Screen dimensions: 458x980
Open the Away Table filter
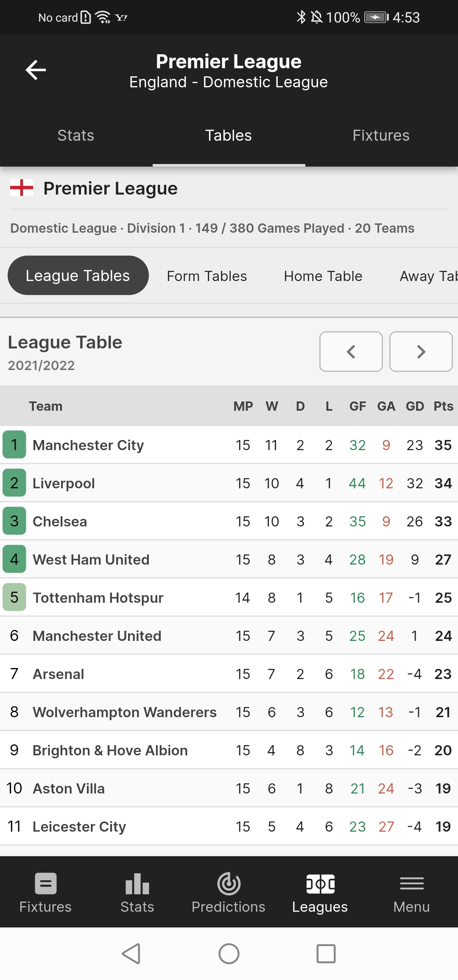click(x=427, y=276)
